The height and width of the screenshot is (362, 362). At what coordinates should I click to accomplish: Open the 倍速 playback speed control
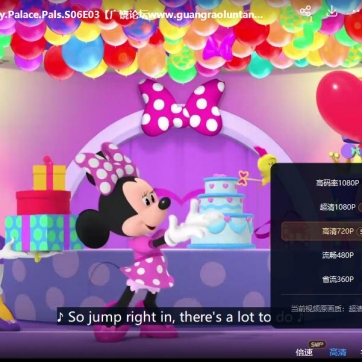pyautogui.click(x=304, y=352)
